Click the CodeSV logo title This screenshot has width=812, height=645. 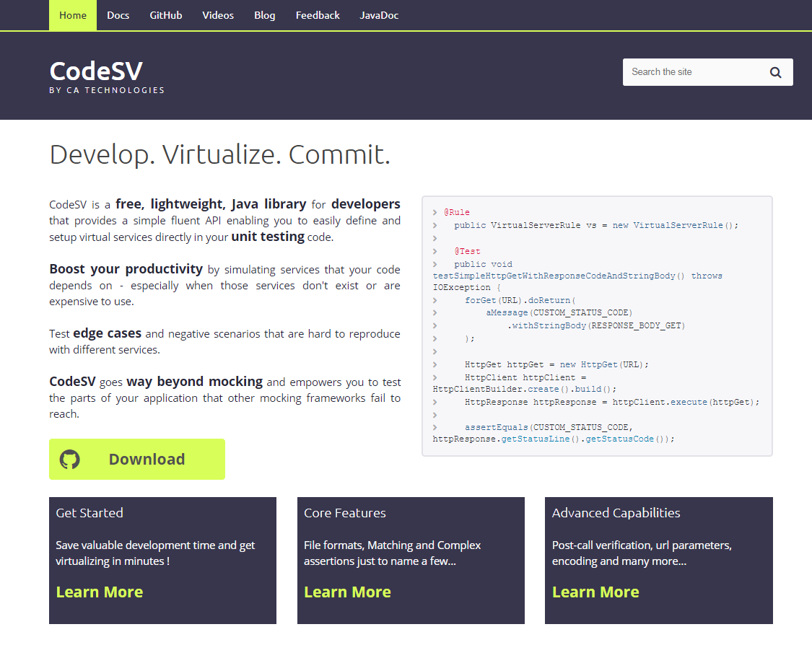click(96, 71)
